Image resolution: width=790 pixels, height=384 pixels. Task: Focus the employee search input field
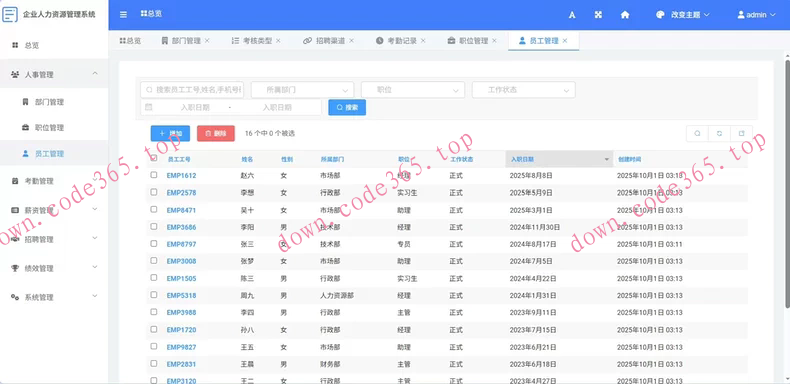coord(192,90)
